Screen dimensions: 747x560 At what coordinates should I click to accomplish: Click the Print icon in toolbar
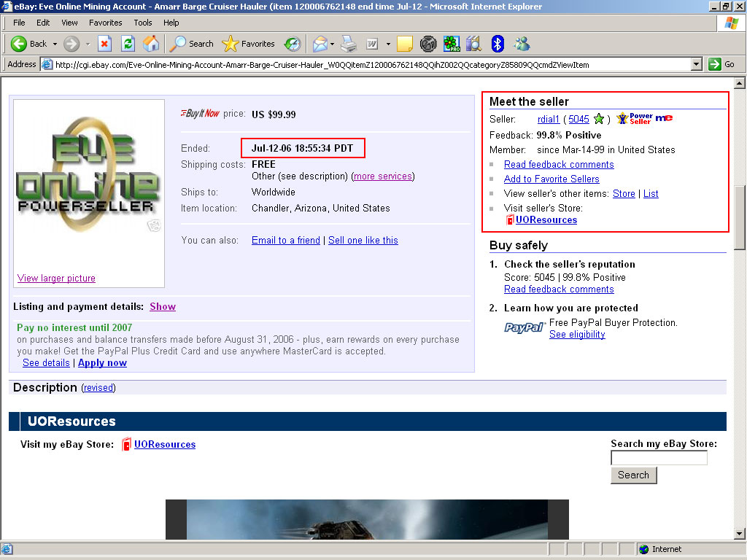click(x=349, y=44)
